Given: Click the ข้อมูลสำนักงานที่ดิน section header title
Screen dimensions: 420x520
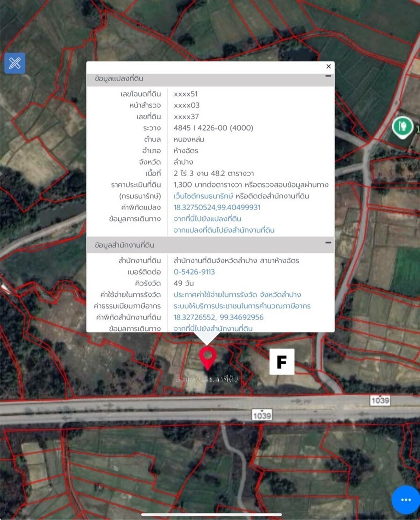Looking at the screenshot, I should click(x=124, y=245).
